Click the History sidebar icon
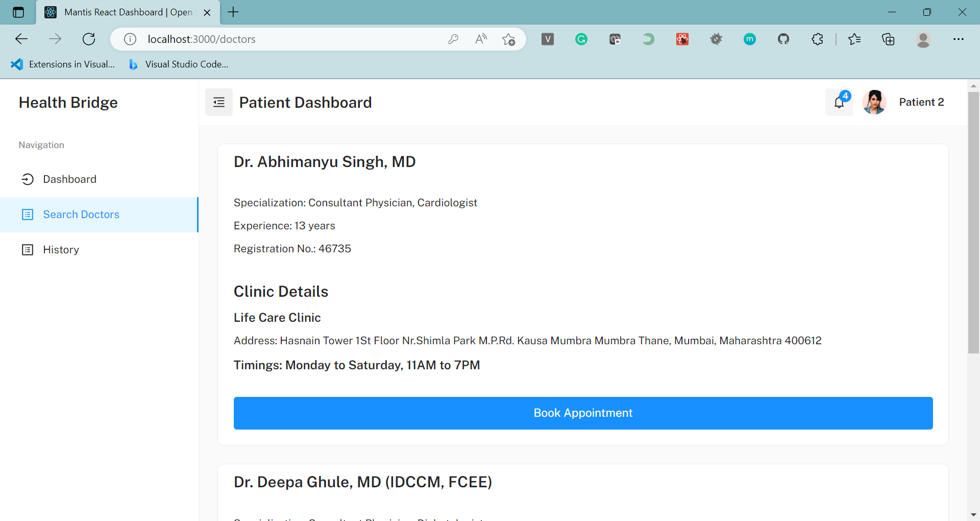The image size is (980, 521). (28, 249)
